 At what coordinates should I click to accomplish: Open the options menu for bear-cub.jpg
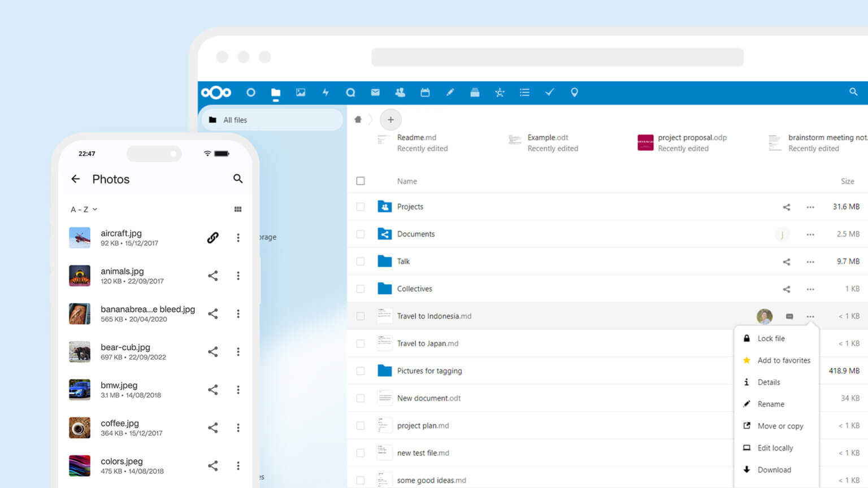(x=238, y=352)
